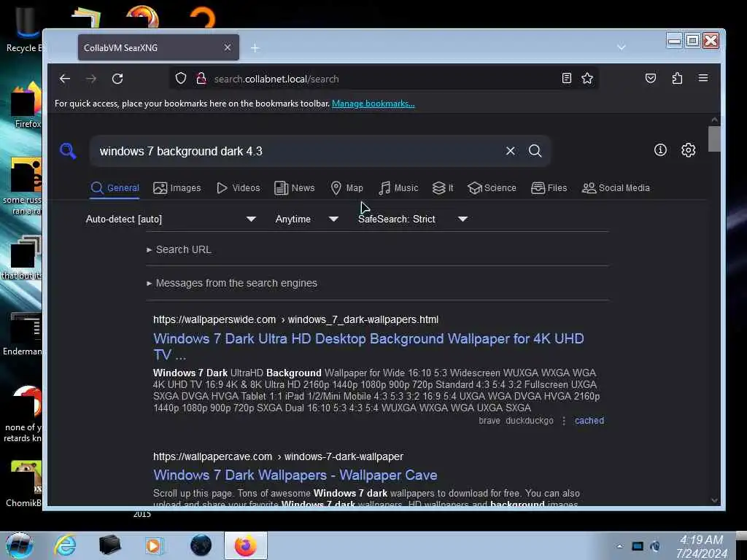Screen dimensions: 747x560
Task: Click the Firefox taskbar button
Action: click(x=246, y=545)
